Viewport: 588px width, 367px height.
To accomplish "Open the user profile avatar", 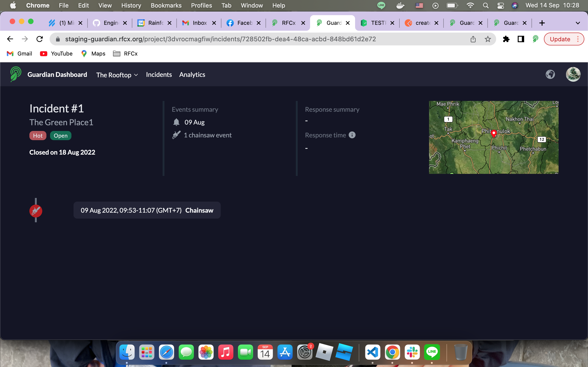I will coord(573,74).
